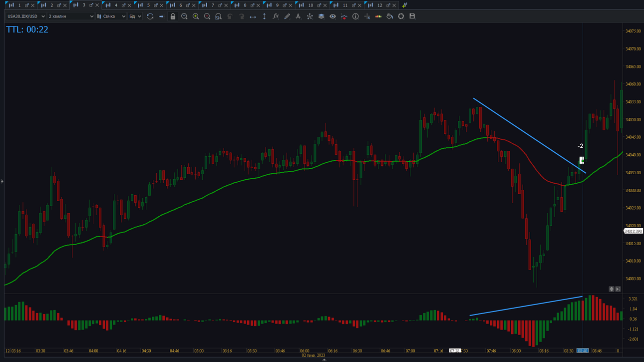Open the patterns tool icon

point(310,16)
